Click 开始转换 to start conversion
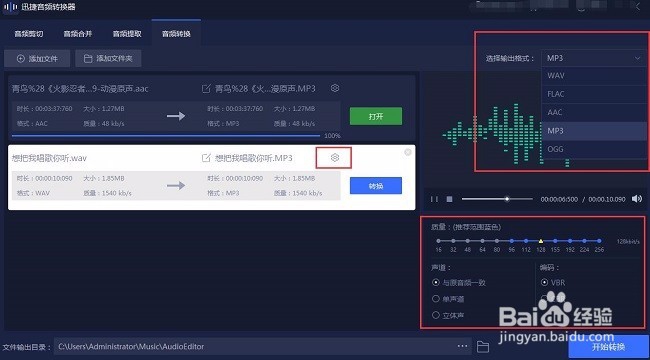This screenshot has width=650, height=360. pos(609,347)
